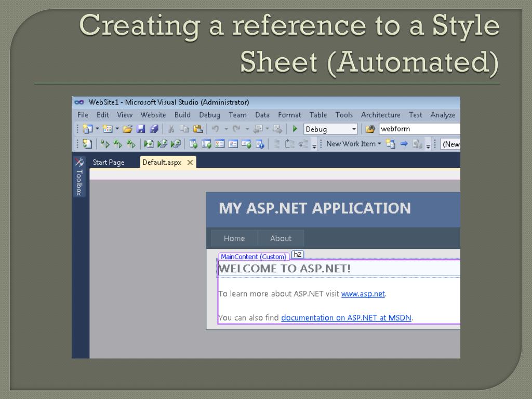Click the blue right-arrow icon beside New Work Item
Image resolution: width=532 pixels, height=399 pixels.
click(x=404, y=144)
